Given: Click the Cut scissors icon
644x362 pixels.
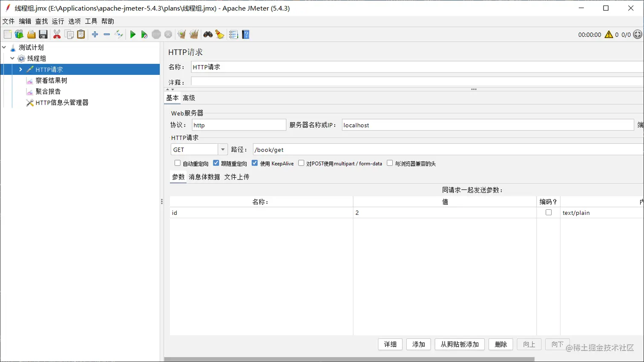Looking at the screenshot, I should [x=57, y=34].
